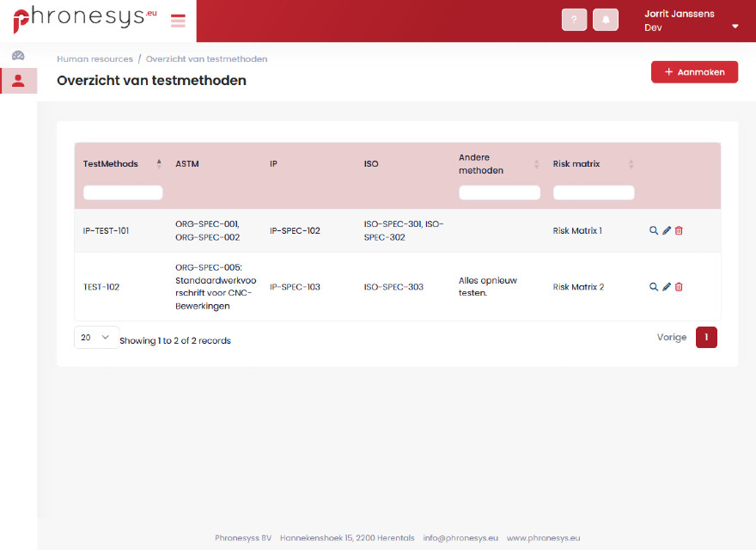
Task: View details of TEST-102 with magnifier icon
Action: [654, 287]
